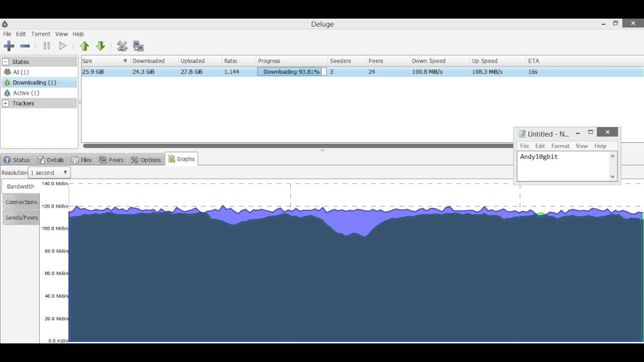Click the Remove Torrent minus icon

[x=25, y=46]
